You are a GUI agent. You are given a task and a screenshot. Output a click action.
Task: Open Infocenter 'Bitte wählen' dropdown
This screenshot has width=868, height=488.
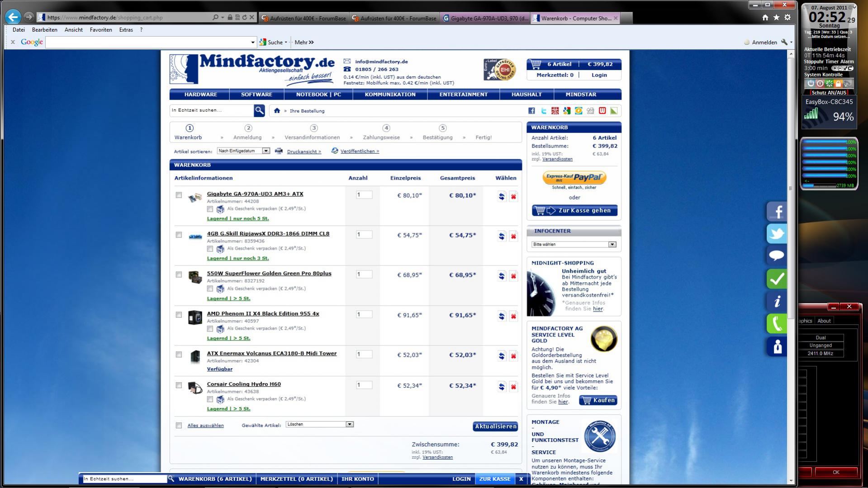[x=574, y=244]
